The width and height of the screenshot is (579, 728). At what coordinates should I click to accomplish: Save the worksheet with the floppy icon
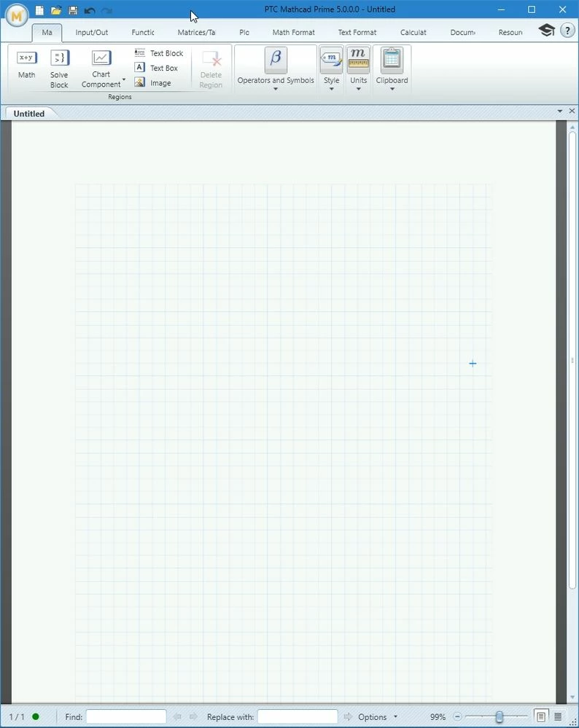73,10
